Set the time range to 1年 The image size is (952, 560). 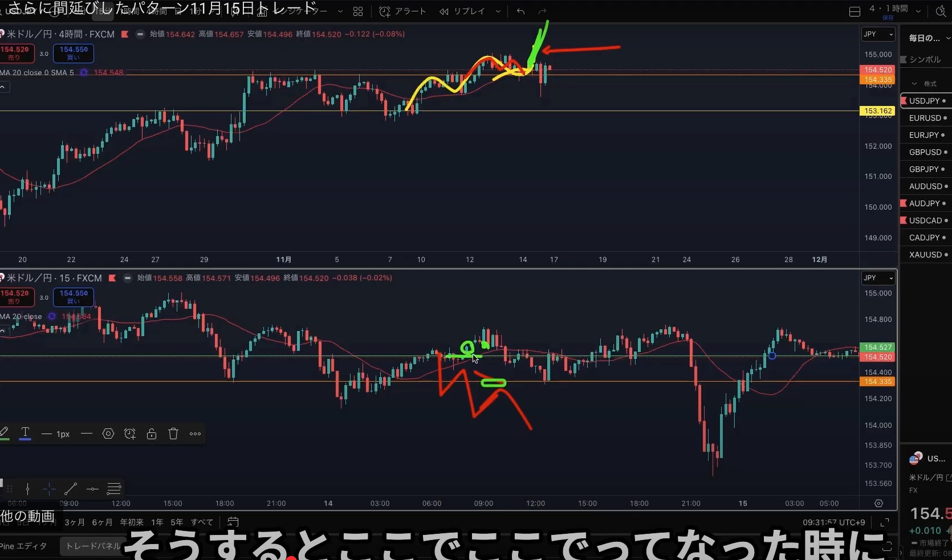click(x=157, y=522)
